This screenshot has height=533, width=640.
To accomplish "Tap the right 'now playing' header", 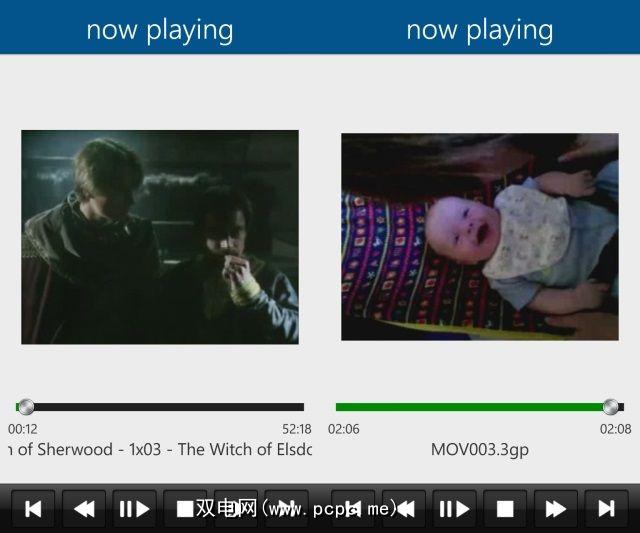I will coord(480,31).
